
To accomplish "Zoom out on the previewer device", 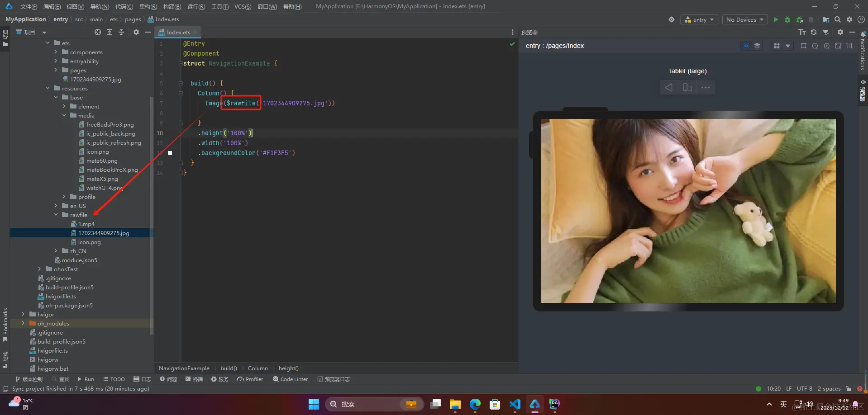I will tap(815, 46).
